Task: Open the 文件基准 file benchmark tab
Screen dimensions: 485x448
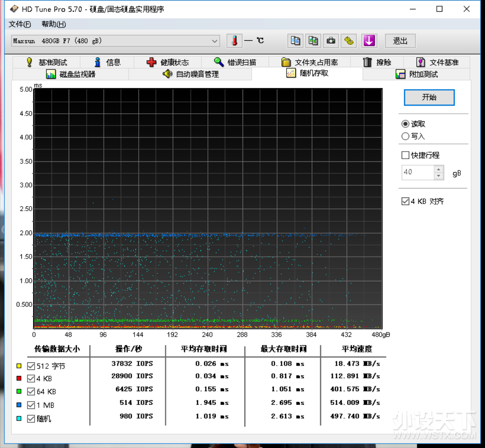Action: pyautogui.click(x=437, y=63)
